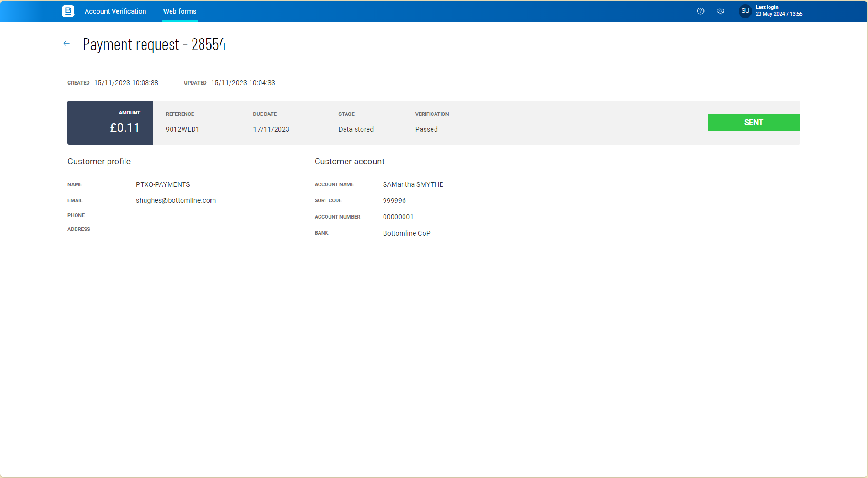Click the due date 17/11/2023
Viewport: 868px width, 478px height.
pyautogui.click(x=271, y=129)
